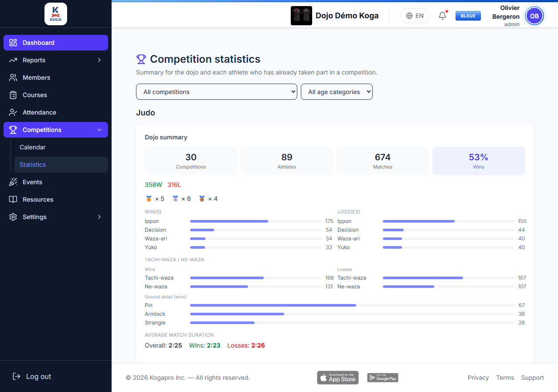Open notifications bell
The height and width of the screenshot is (392, 558).
(442, 16)
